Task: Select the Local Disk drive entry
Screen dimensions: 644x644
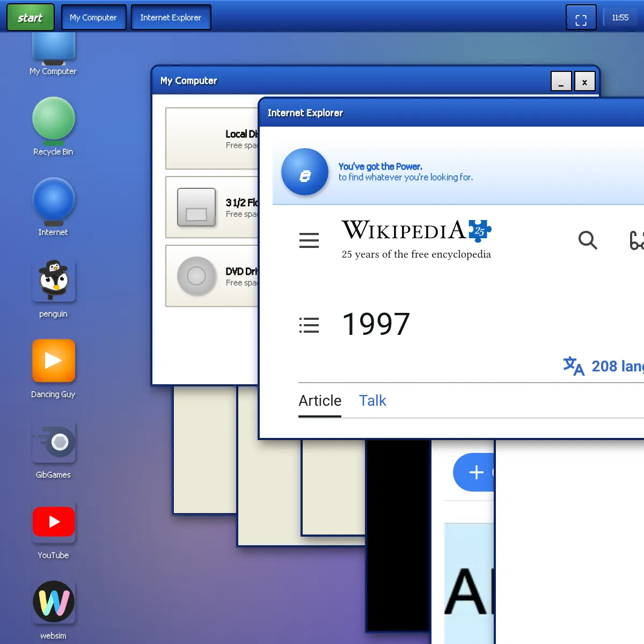Action: pos(213,138)
